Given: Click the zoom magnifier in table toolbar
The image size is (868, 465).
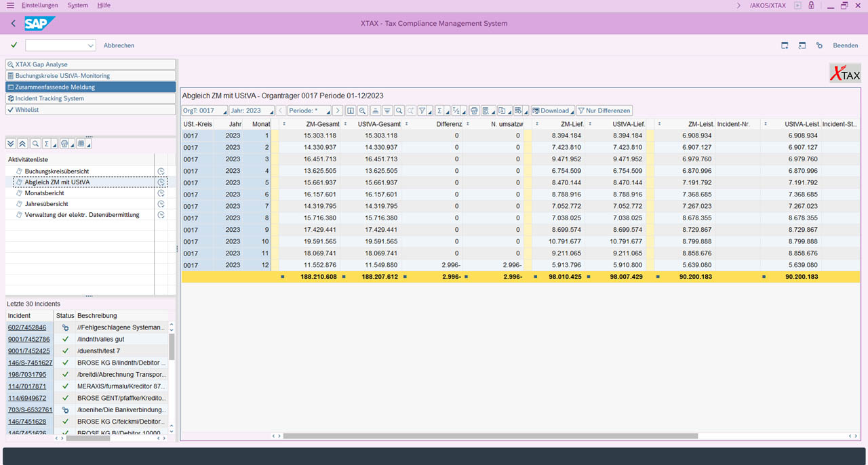Looking at the screenshot, I should pos(363,110).
